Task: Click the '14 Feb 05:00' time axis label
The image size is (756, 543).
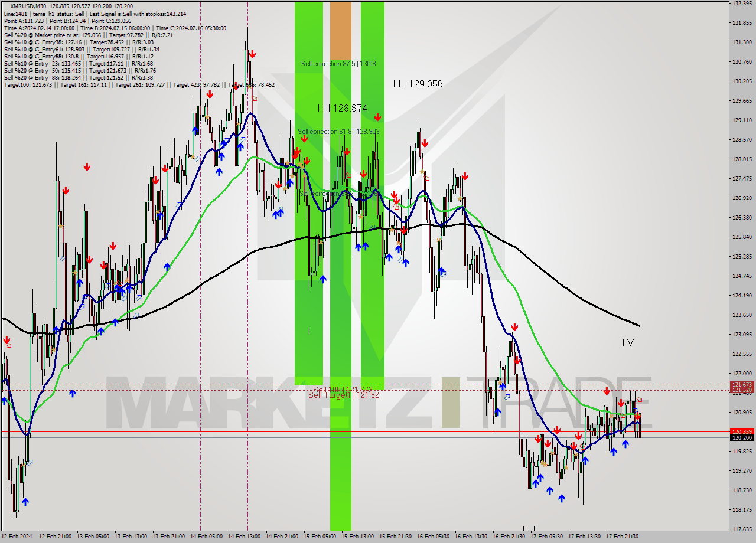Action: (207, 537)
